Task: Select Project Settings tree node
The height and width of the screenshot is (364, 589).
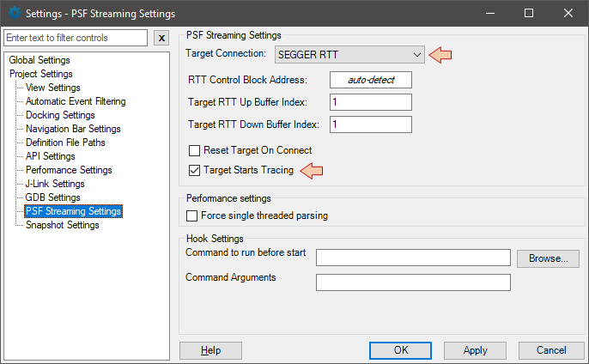Action: 41,74
